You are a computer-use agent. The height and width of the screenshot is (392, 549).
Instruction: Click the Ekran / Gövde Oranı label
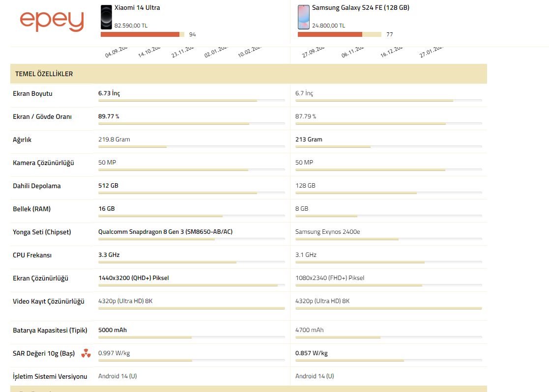(42, 116)
